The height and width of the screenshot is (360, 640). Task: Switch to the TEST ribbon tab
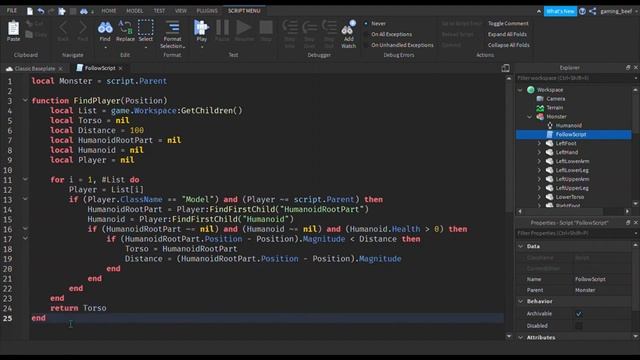[159, 11]
